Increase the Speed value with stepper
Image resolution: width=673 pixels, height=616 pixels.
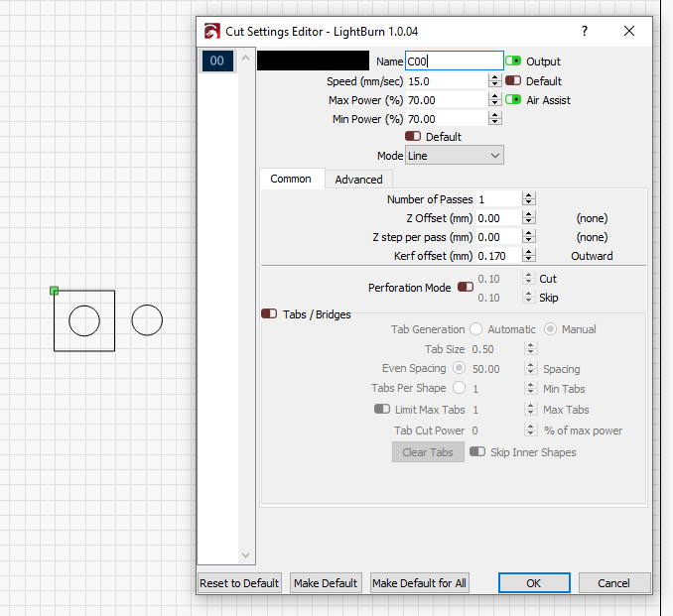pyautogui.click(x=494, y=77)
